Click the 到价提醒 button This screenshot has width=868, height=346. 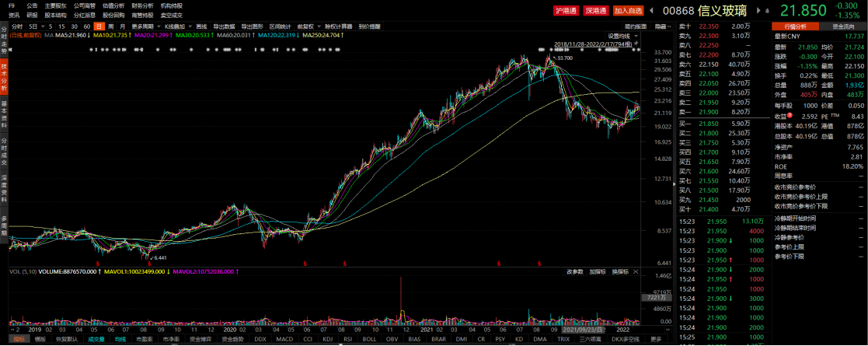coord(369,26)
